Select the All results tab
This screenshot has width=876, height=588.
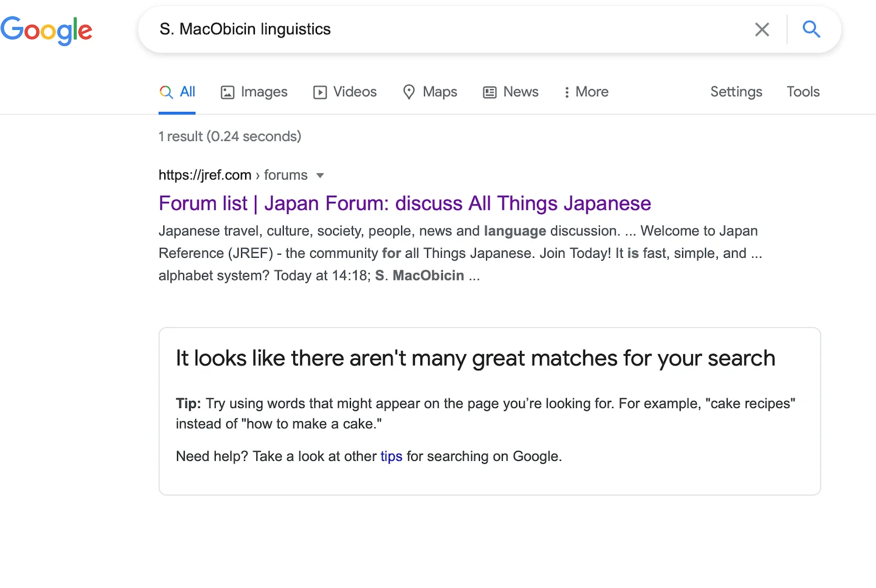177,92
